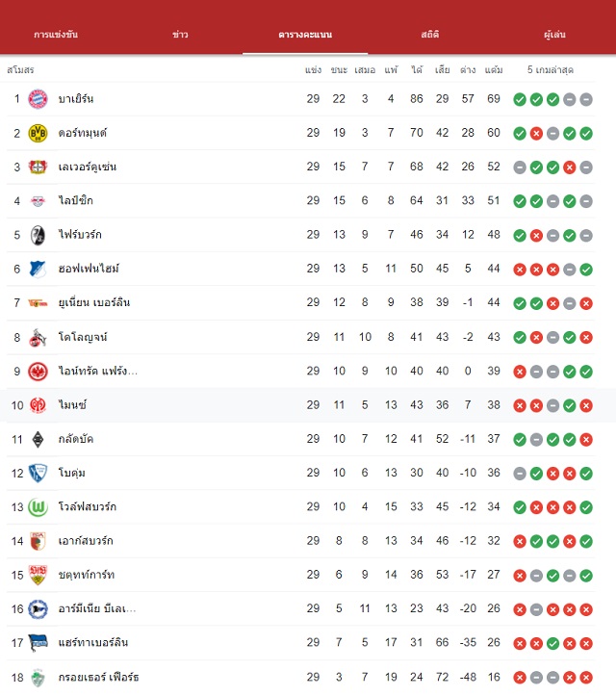Open the สถิติ tab

430,35
